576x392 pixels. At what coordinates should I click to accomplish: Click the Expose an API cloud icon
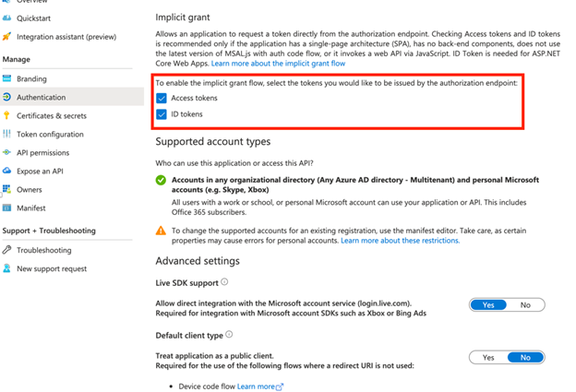7,172
